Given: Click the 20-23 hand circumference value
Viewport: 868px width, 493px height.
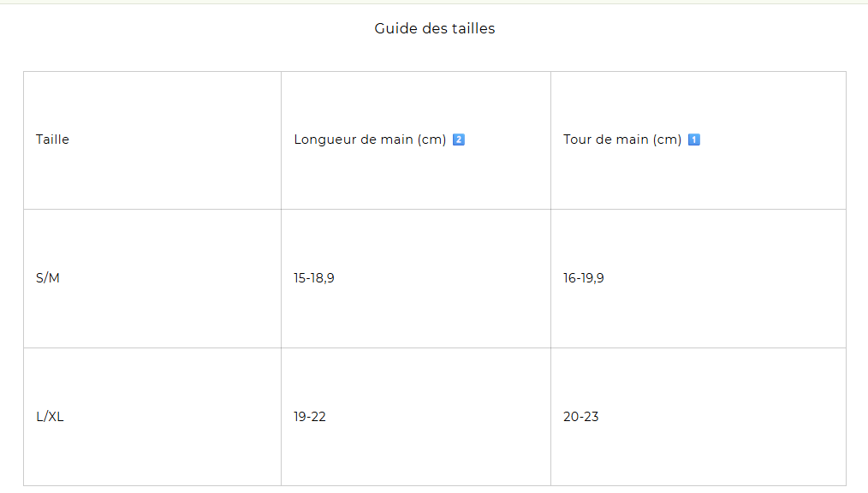Looking at the screenshot, I should click(581, 417).
